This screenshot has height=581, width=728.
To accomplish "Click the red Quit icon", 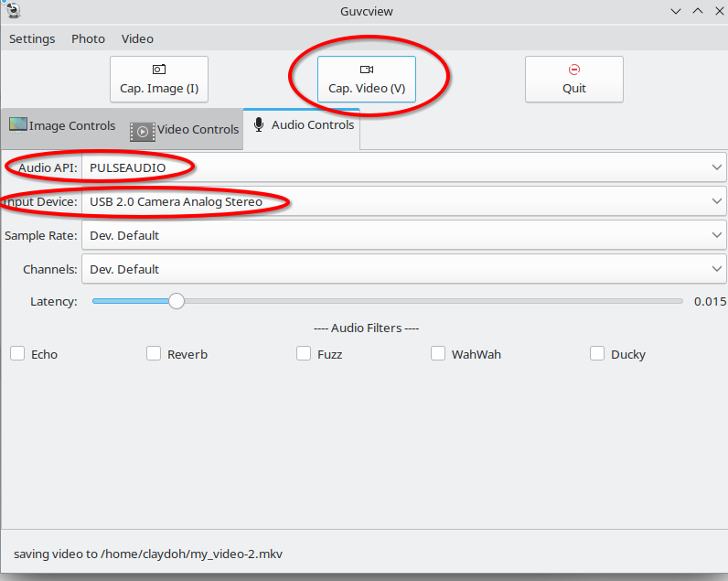I will (574, 70).
